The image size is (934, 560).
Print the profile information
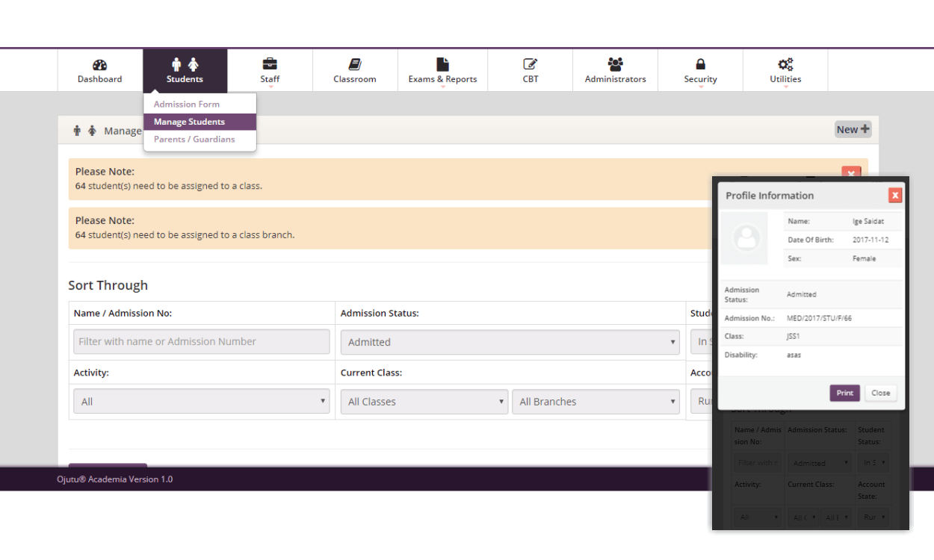pyautogui.click(x=844, y=393)
